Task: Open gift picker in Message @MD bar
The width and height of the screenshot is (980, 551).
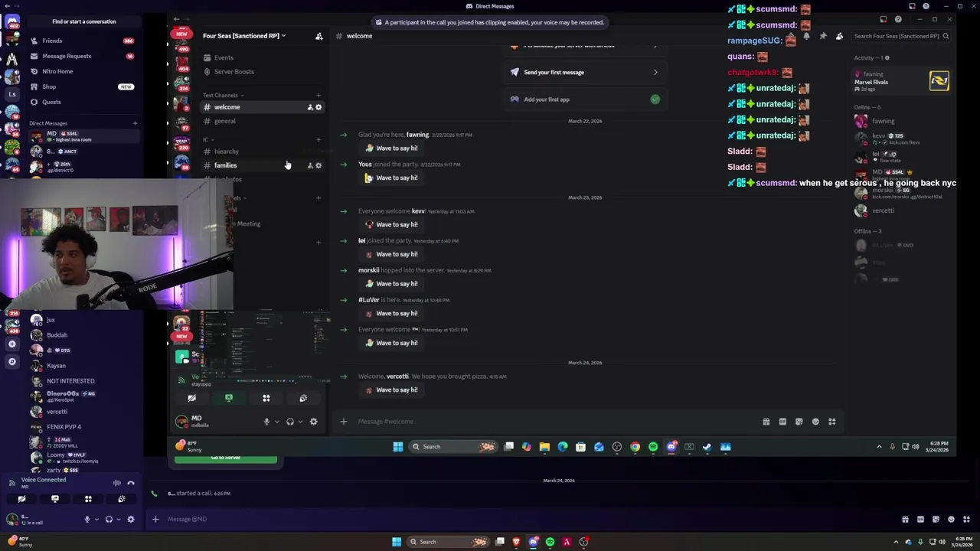Action: pyautogui.click(x=905, y=519)
